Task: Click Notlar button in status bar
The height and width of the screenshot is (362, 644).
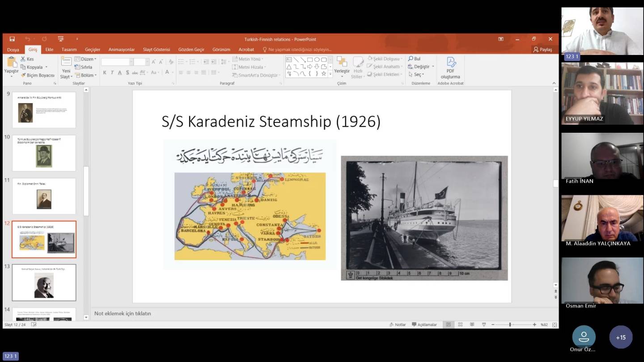Action: [x=398, y=324]
